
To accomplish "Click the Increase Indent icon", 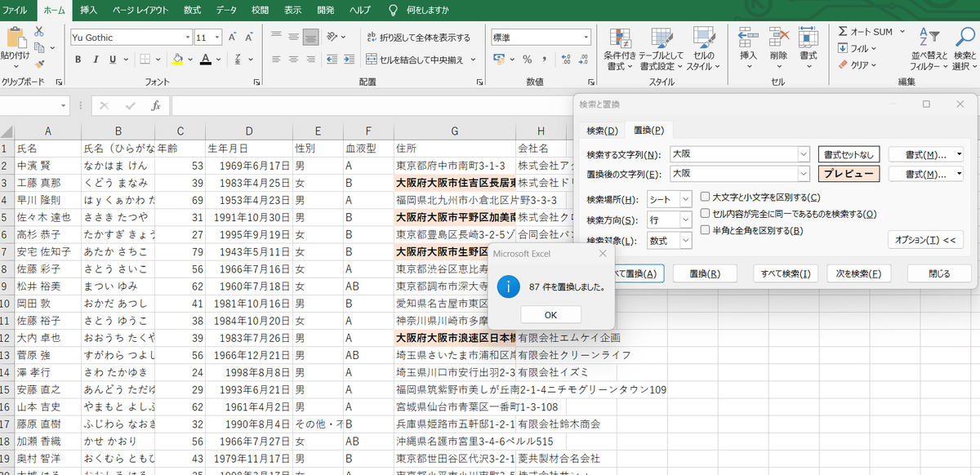I will pos(350,60).
